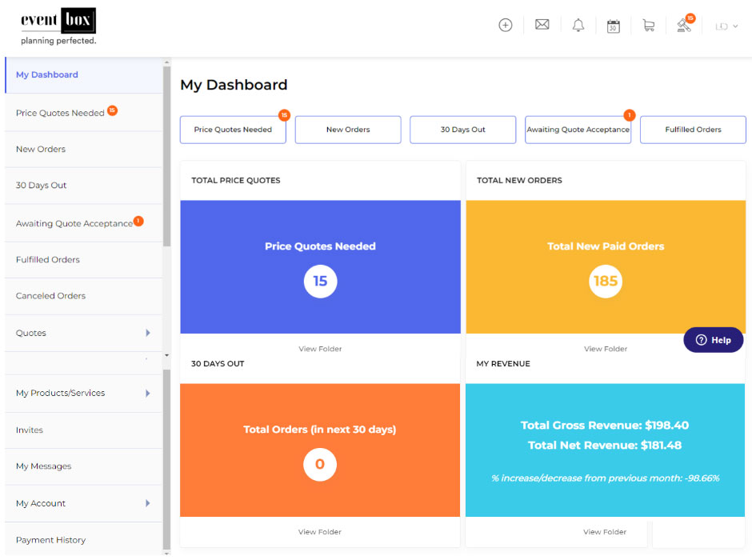Click the Event Box logo
Image resolution: width=752 pixels, height=560 pixels.
58,26
